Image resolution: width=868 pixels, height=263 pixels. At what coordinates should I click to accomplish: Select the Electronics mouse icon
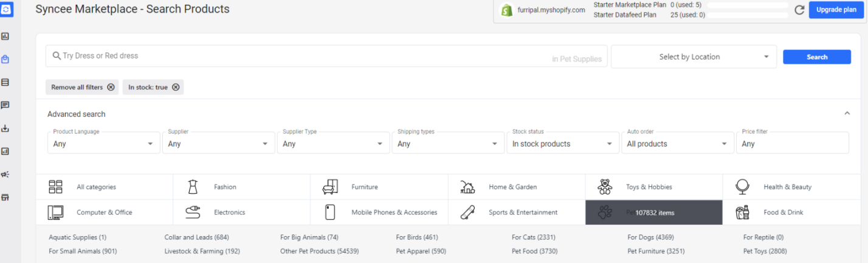pyautogui.click(x=193, y=212)
